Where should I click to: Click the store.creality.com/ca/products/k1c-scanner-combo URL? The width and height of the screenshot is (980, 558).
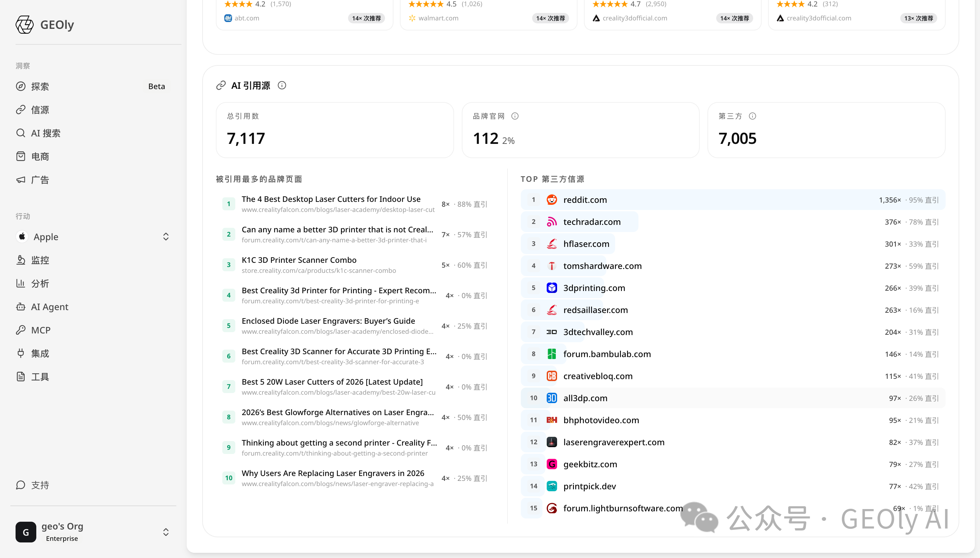(x=319, y=271)
